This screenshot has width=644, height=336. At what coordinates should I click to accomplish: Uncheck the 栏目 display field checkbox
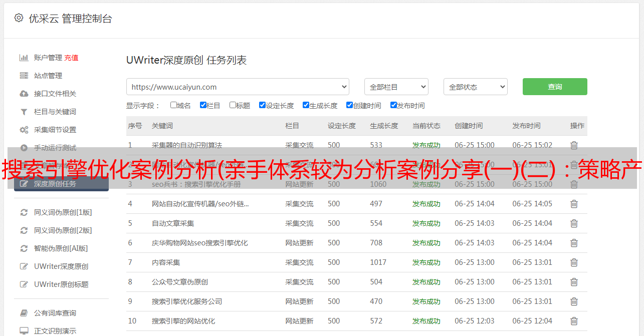pos(203,105)
